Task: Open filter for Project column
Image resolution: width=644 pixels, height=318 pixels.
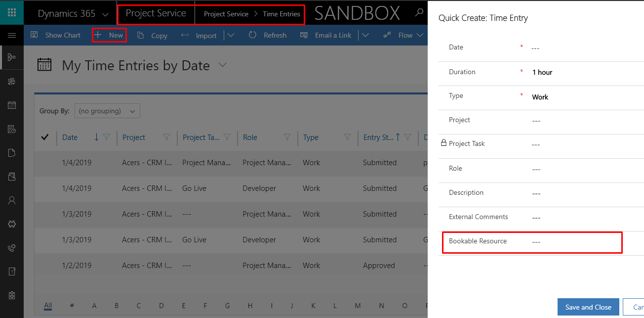Action: point(166,137)
